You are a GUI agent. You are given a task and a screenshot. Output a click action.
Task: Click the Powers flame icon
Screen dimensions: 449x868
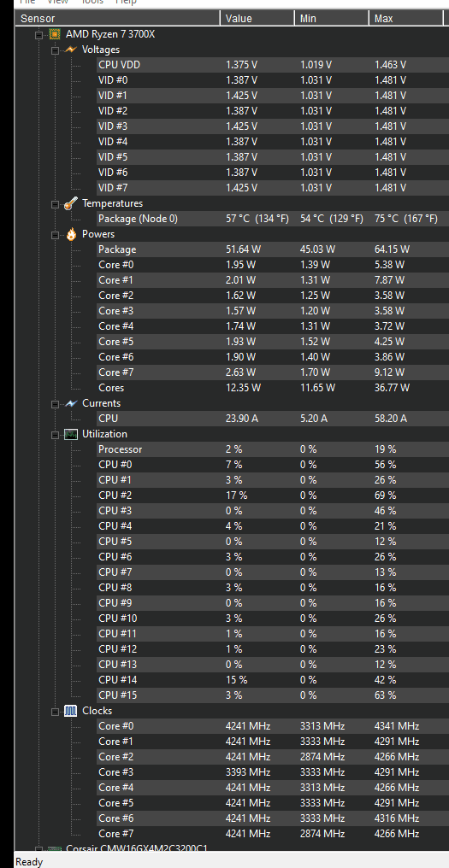(x=71, y=234)
